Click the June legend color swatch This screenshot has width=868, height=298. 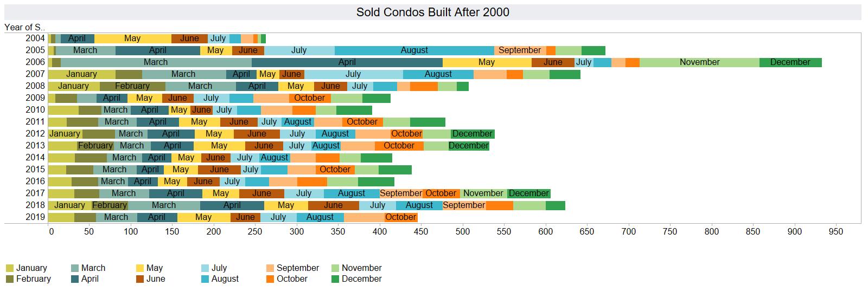tap(140, 279)
